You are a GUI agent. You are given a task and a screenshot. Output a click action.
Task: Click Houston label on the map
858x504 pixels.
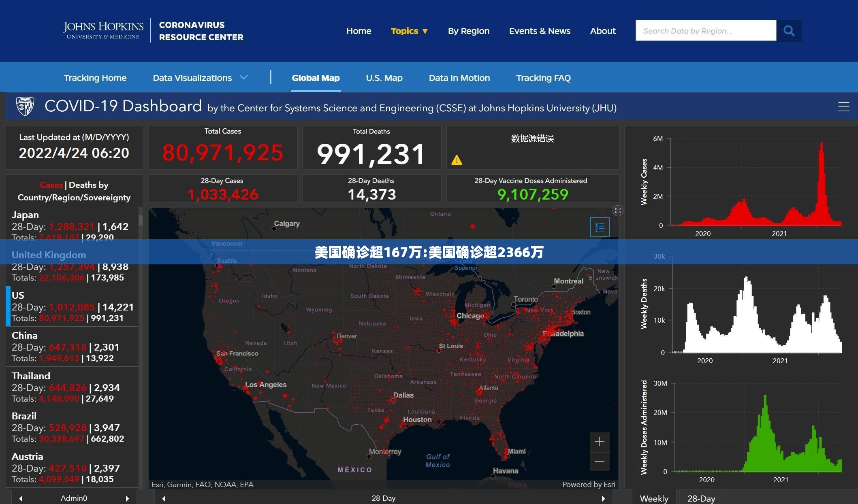pyautogui.click(x=417, y=419)
